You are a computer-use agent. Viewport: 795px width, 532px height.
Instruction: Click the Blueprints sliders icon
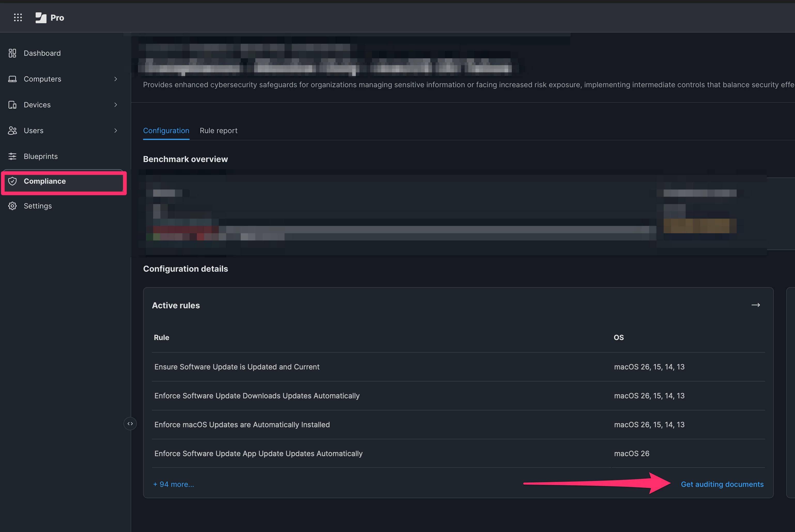pyautogui.click(x=13, y=156)
